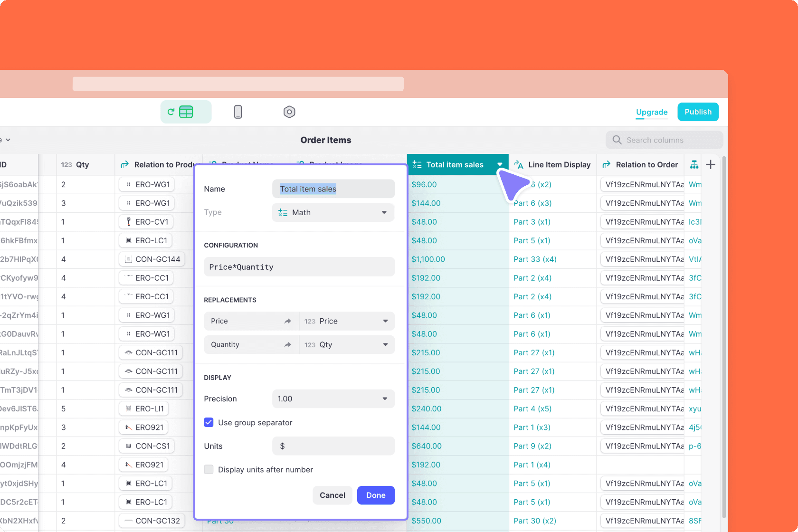This screenshot has height=532, width=798.
Task: Click the search magnifier icon
Action: [617, 140]
